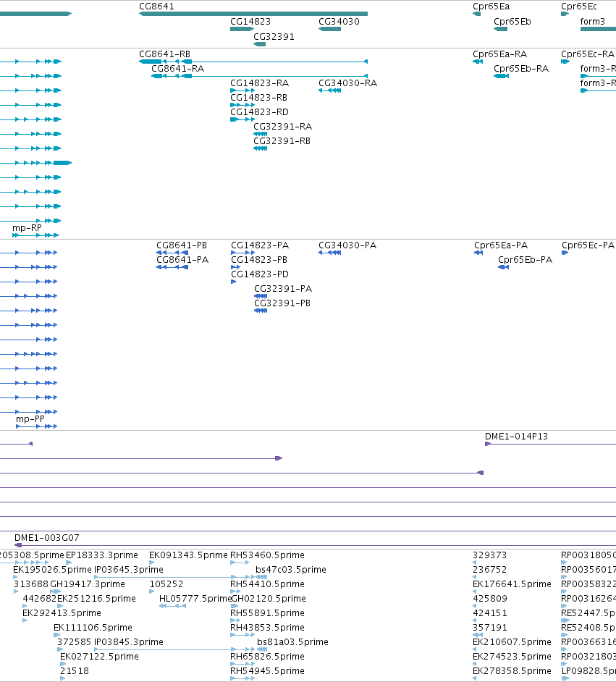Click the Cpr65Ec-PA protein
The image size is (616, 682).
point(565,253)
